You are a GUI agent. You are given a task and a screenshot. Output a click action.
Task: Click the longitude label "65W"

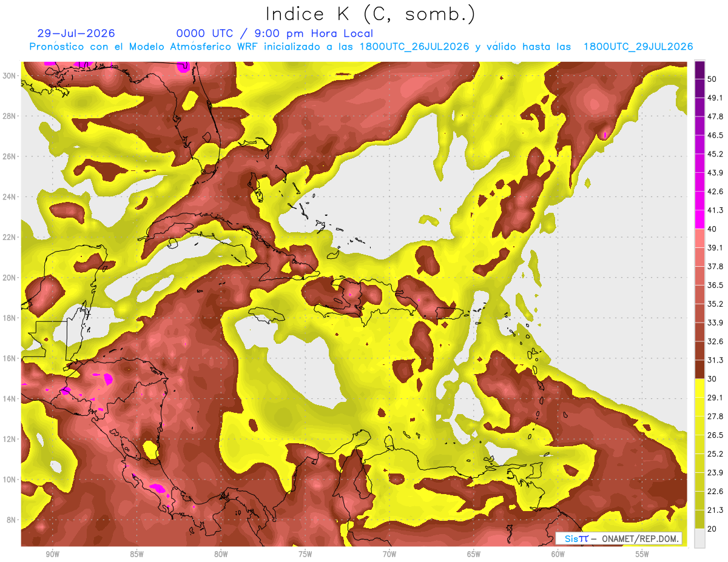click(x=474, y=554)
